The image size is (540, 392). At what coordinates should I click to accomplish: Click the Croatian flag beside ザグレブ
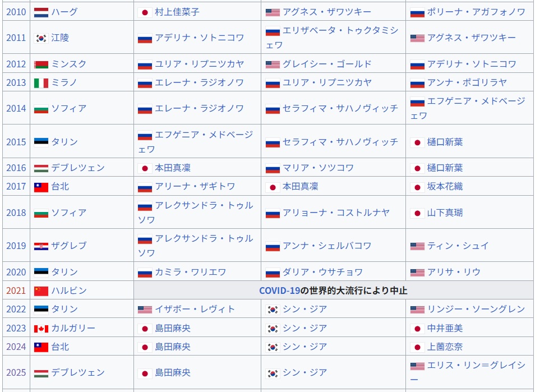[41, 246]
